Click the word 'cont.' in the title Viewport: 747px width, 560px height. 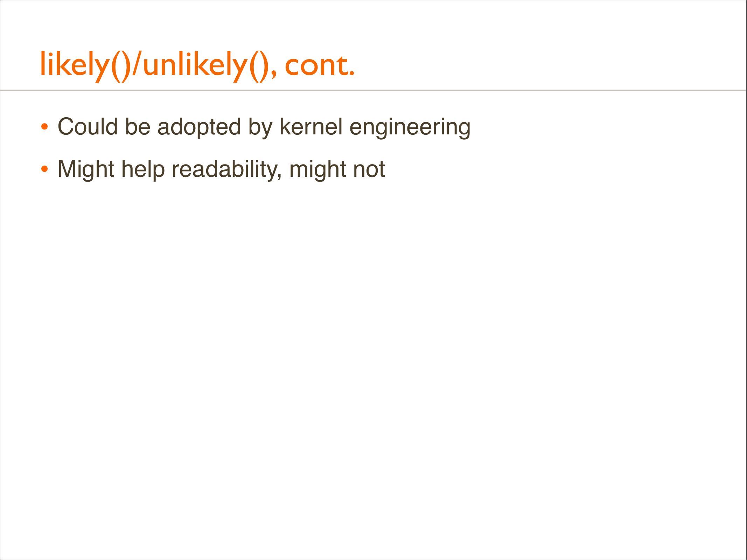pyautogui.click(x=319, y=65)
